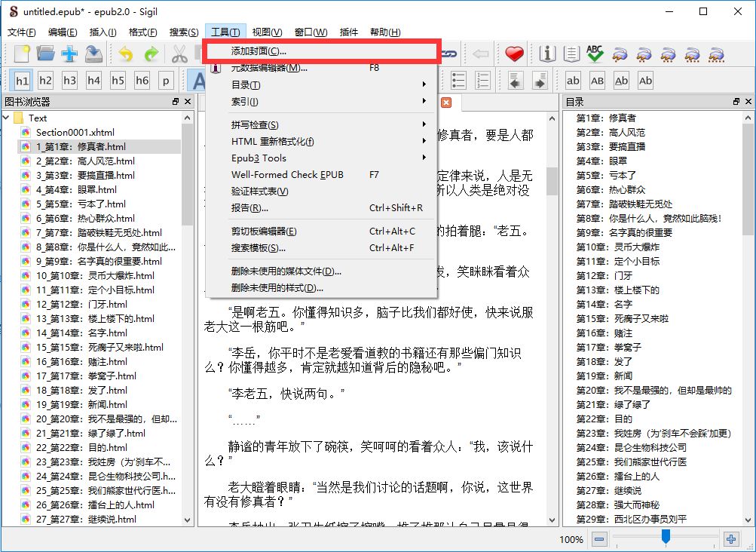This screenshot has height=552, width=756.
Task: Click the 目录 panel scroll down arrow
Action: click(x=748, y=520)
